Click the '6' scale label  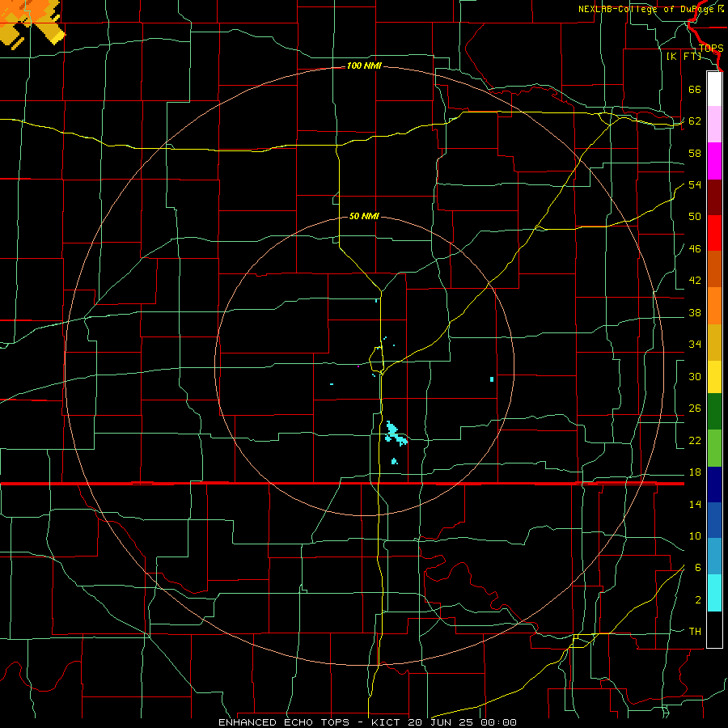tap(698, 568)
